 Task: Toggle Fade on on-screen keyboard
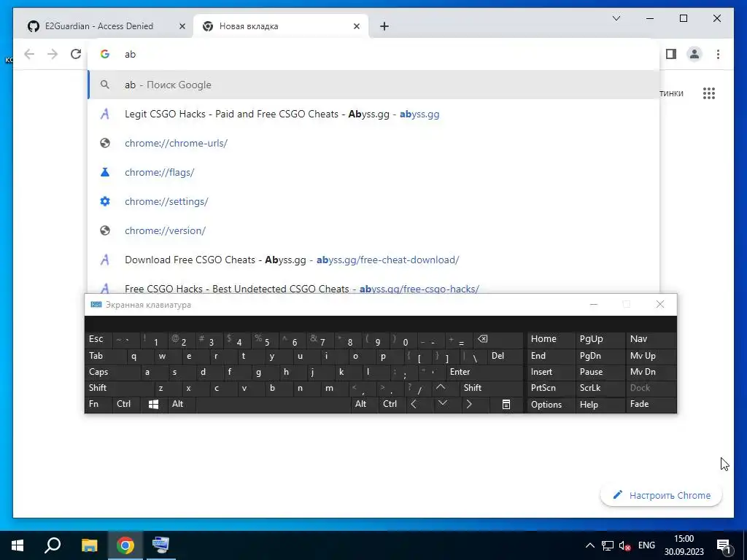(x=650, y=404)
